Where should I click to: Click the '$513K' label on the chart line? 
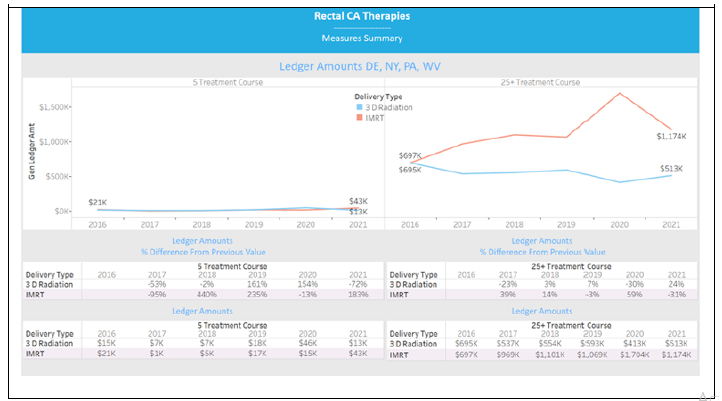[x=671, y=169]
